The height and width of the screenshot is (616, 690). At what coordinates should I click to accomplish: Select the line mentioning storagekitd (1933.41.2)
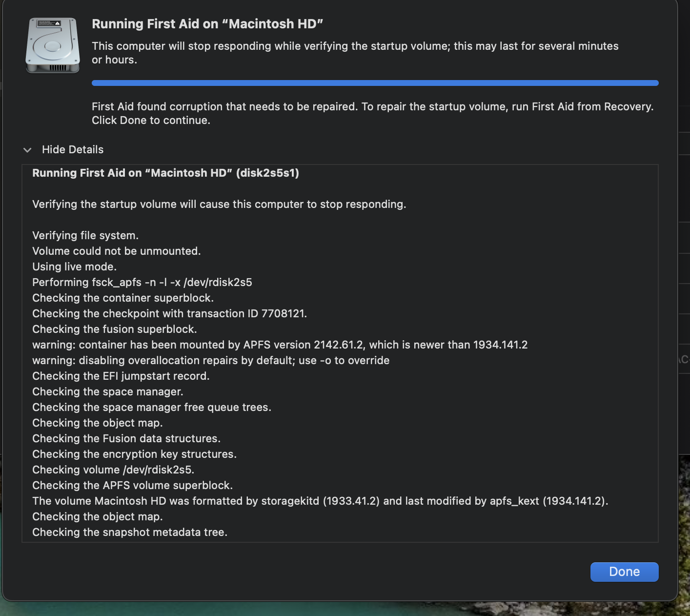[x=320, y=501]
